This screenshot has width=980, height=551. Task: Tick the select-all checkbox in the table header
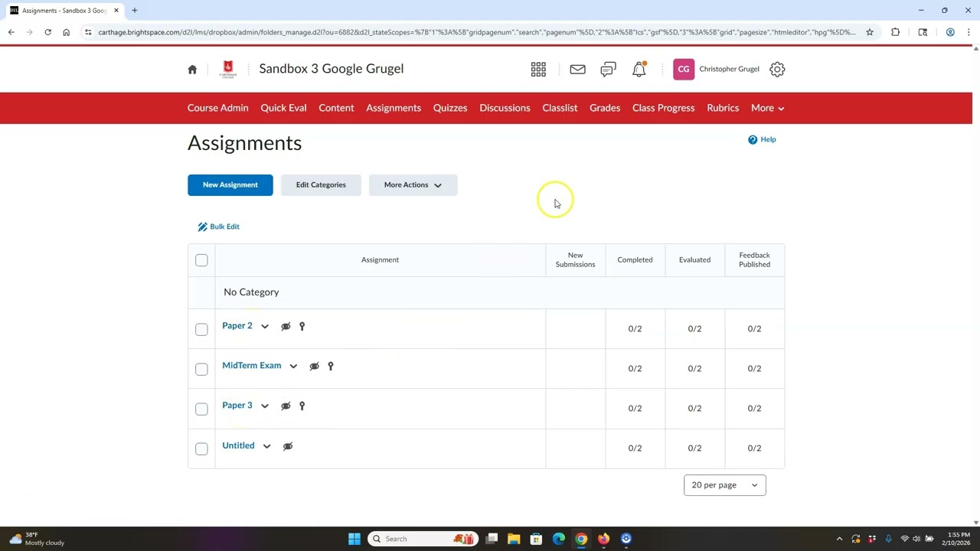[201, 260]
